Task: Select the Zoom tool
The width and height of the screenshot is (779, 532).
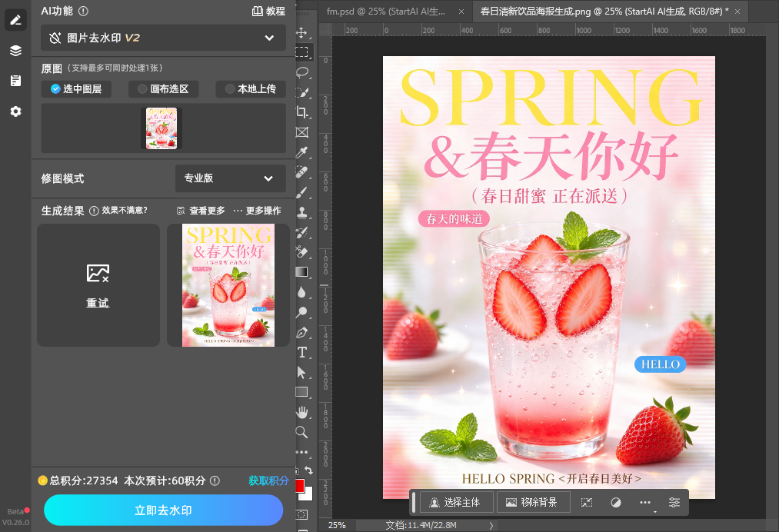Action: [x=301, y=431]
